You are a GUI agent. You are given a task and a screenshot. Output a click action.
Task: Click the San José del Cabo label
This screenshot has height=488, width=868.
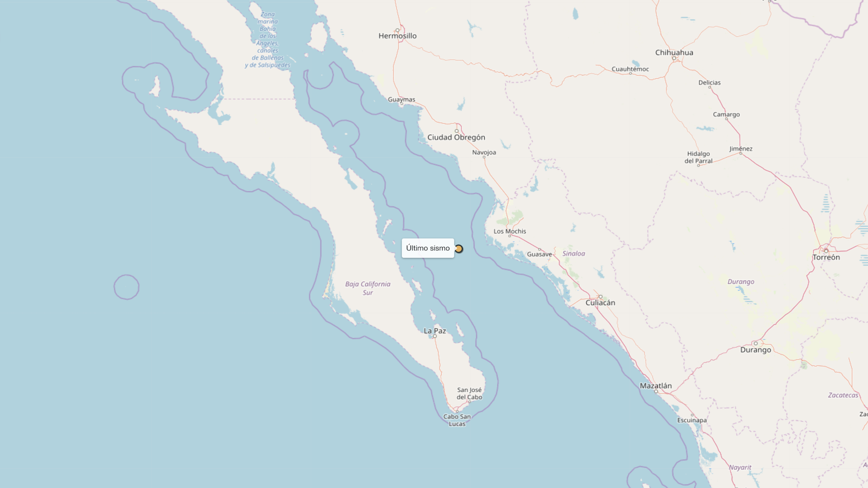(x=469, y=394)
